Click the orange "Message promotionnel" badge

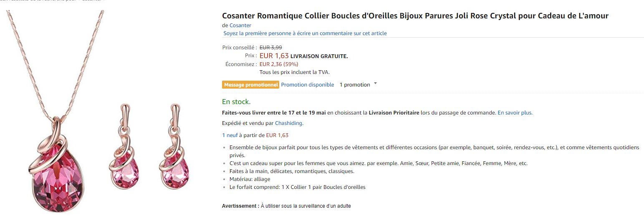250,85
